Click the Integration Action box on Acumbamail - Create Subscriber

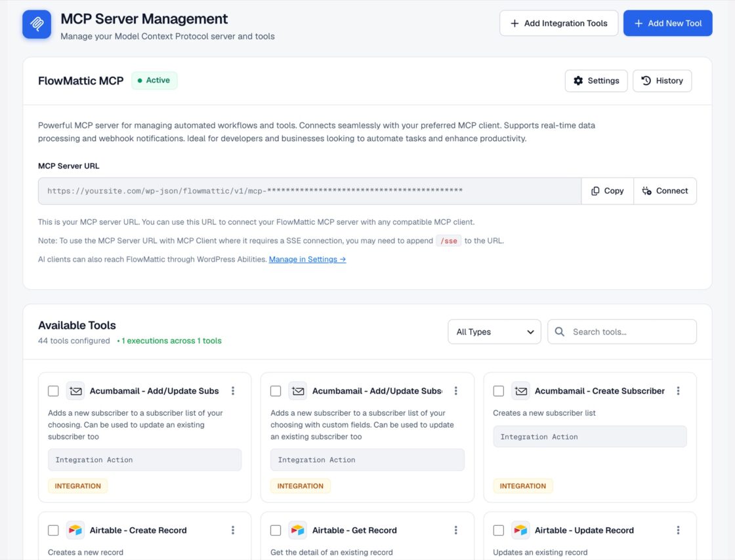[x=590, y=436]
